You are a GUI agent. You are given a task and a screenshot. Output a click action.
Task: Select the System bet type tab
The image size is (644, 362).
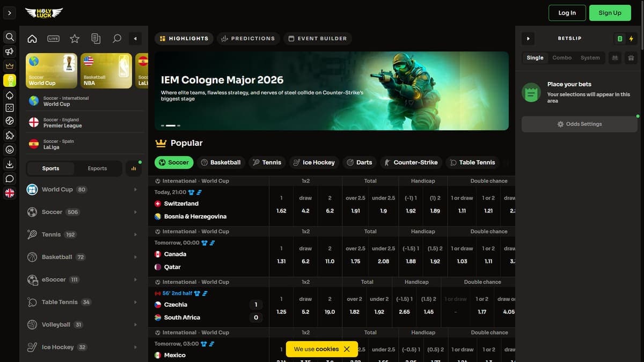[590, 58]
